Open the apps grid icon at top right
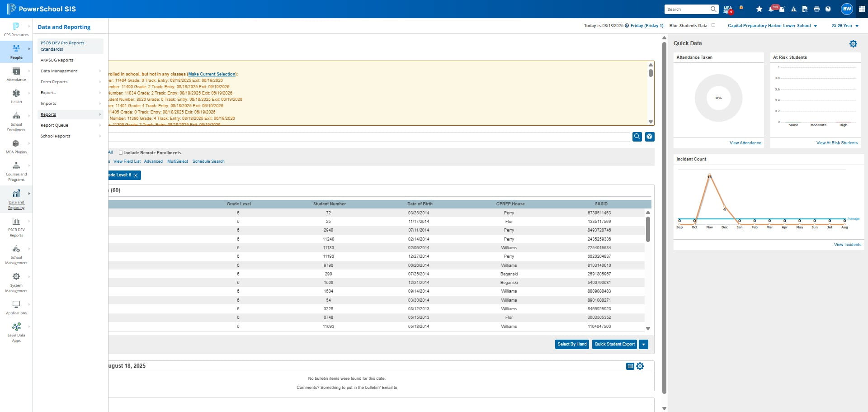Screen dimensions: 868x412 (862, 9)
